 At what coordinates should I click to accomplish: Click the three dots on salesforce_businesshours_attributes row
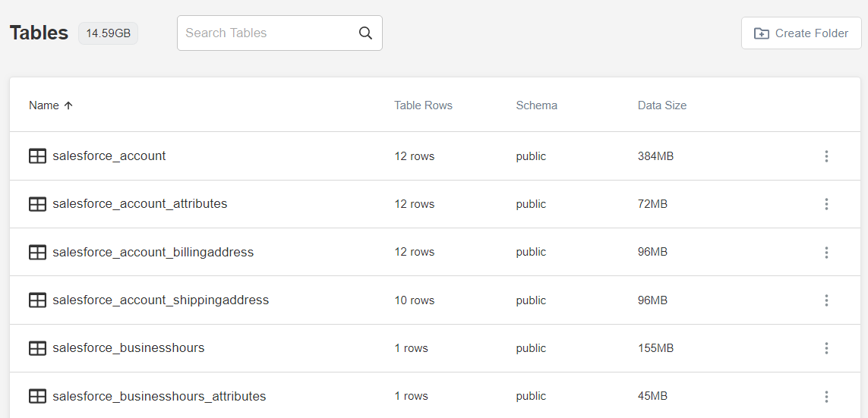click(826, 397)
